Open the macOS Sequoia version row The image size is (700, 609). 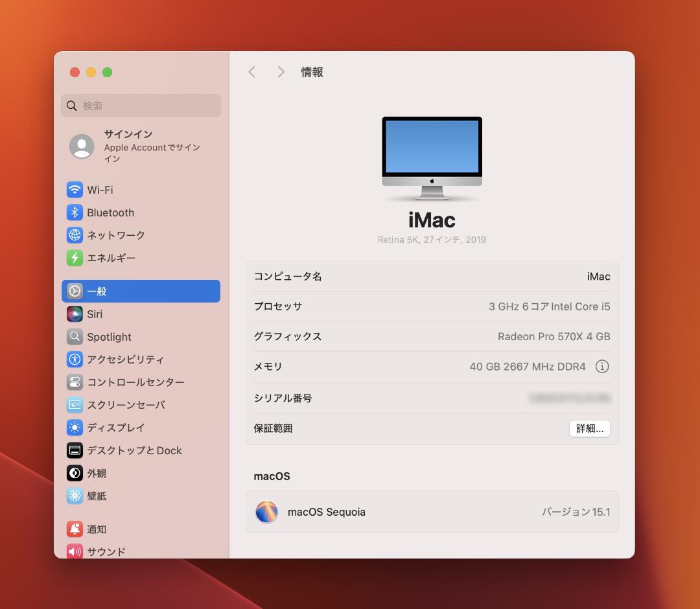coord(432,511)
